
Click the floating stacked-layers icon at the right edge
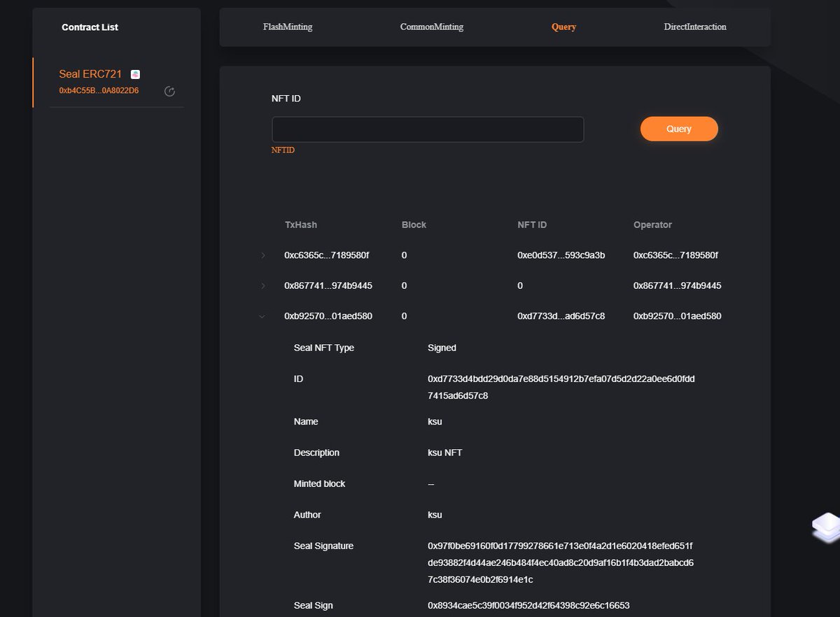coord(826,527)
